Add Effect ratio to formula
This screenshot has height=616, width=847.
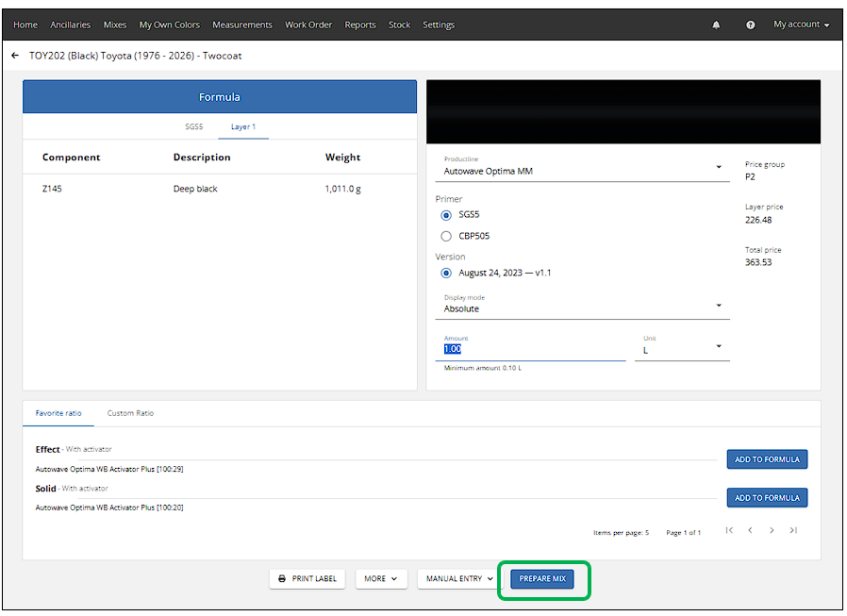(767, 459)
